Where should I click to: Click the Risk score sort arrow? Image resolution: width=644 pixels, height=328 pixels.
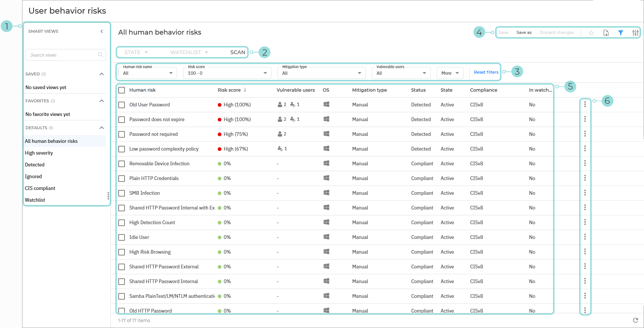point(245,90)
